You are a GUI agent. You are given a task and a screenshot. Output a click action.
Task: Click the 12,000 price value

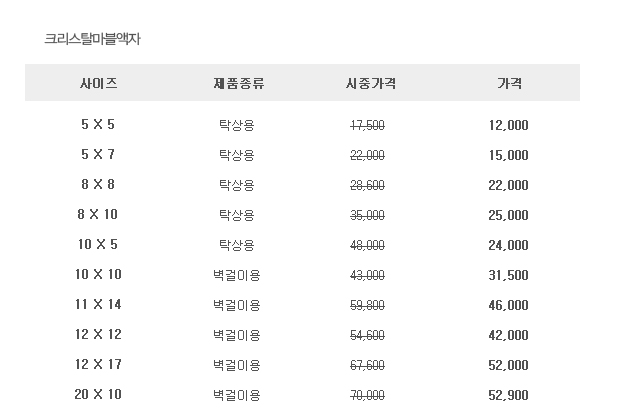coord(508,125)
